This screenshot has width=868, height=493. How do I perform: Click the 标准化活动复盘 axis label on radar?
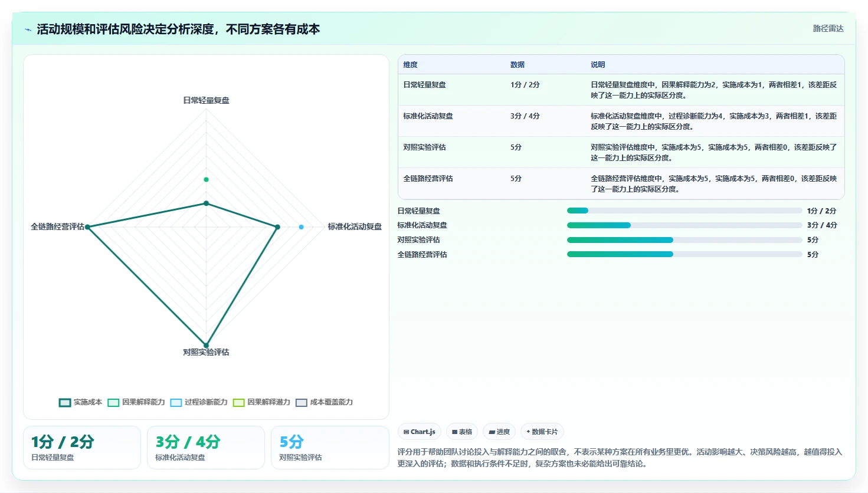[355, 226]
